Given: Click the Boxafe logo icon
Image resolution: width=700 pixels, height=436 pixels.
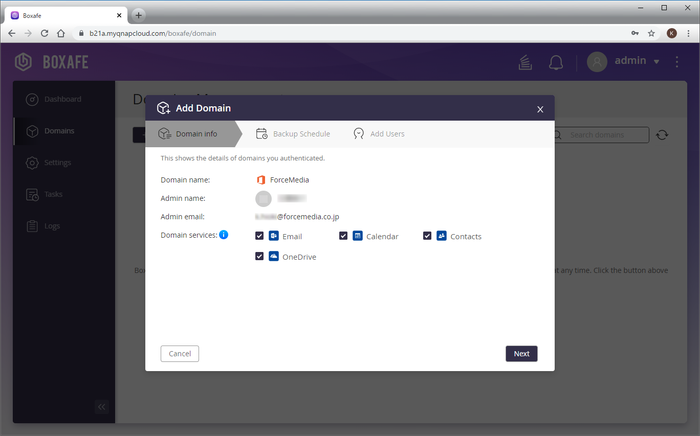Looking at the screenshot, I should pyautogui.click(x=23, y=62).
